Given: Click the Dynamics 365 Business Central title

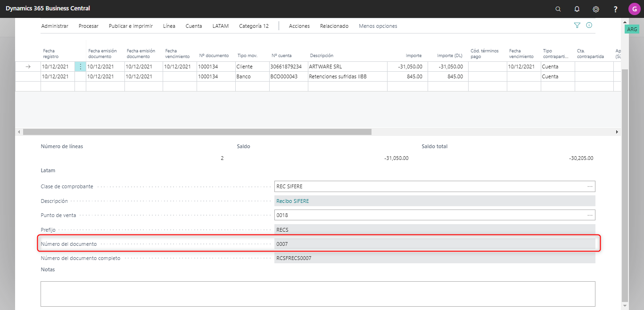Looking at the screenshot, I should click(x=48, y=8).
